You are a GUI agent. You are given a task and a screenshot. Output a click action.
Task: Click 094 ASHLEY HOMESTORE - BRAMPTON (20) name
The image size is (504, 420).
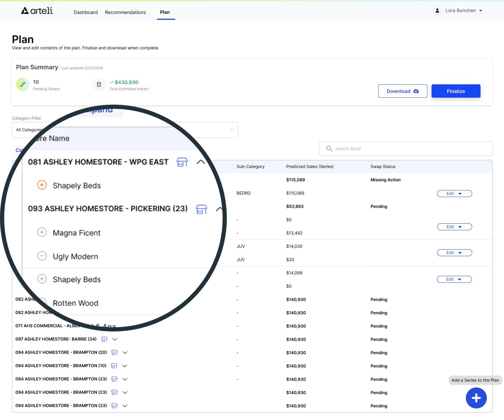pos(61,352)
